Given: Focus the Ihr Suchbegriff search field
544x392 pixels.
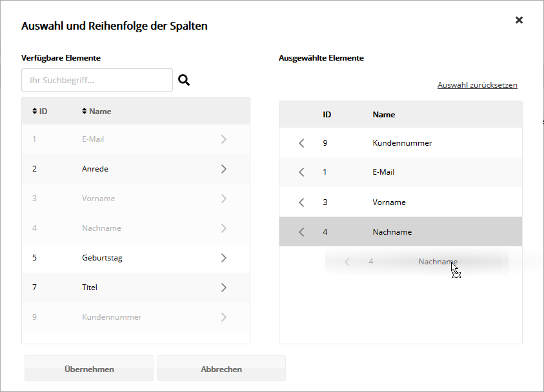Looking at the screenshot, I should tap(97, 81).
